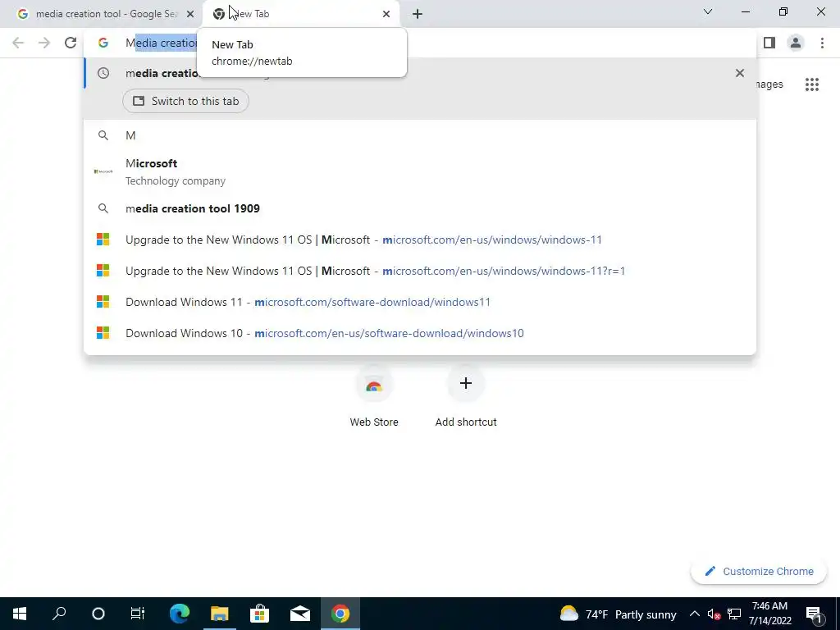Click the Add shortcut tile
Image resolution: width=840 pixels, height=630 pixels.
466,396
